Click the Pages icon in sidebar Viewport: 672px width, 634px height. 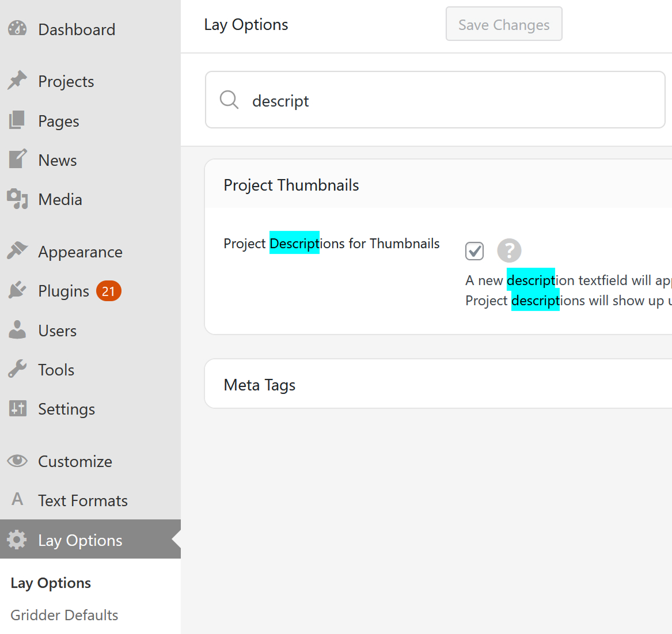[17, 120]
